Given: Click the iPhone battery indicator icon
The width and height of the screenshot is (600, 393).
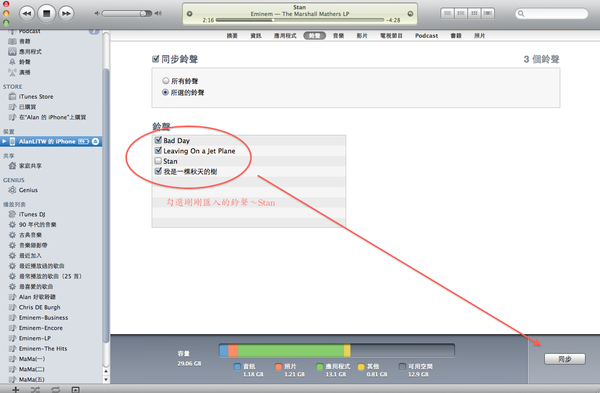Looking at the screenshot, I should click(83, 142).
